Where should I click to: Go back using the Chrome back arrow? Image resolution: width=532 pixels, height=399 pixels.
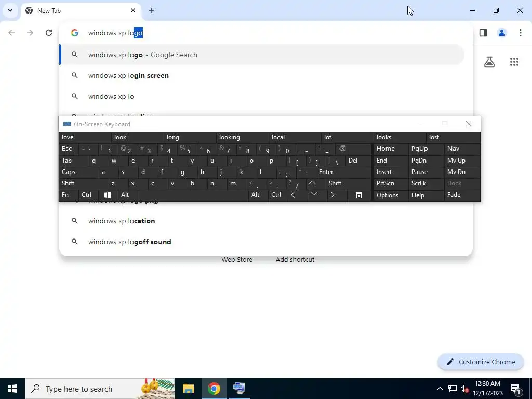tap(11, 33)
